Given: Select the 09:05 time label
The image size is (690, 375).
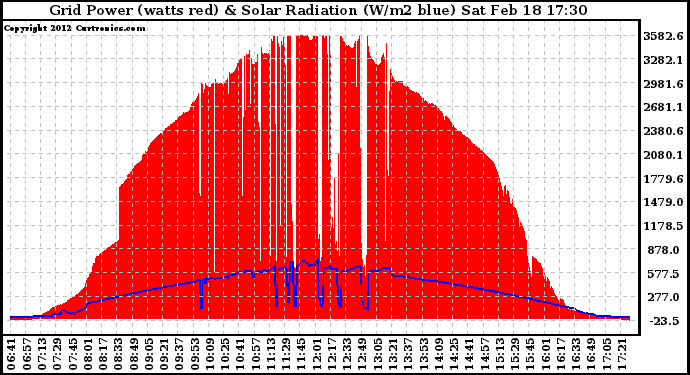Looking at the screenshot, I should coord(148,353).
